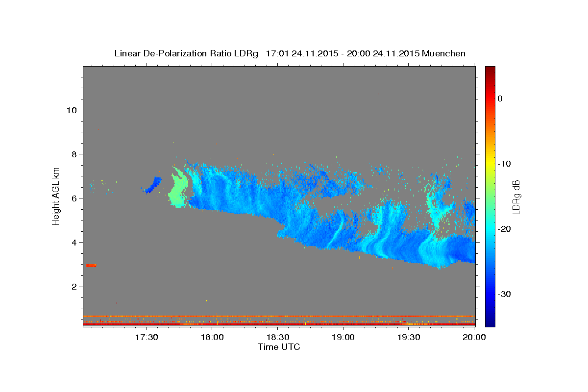Image resolution: width=588 pixels, height=392 pixels.
Task: Click the '18:30' time axis label
Action: 278,337
